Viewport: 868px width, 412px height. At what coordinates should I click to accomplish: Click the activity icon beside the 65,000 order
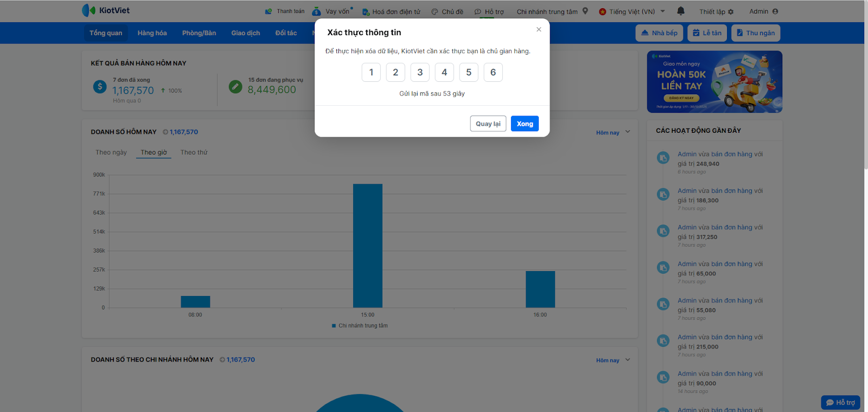pos(663,267)
